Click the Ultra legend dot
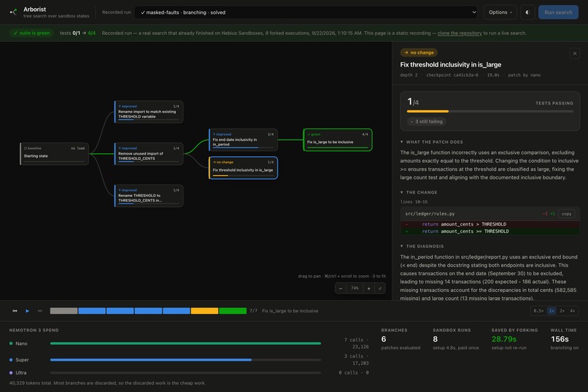This screenshot has height=392, width=588. click(11, 372)
